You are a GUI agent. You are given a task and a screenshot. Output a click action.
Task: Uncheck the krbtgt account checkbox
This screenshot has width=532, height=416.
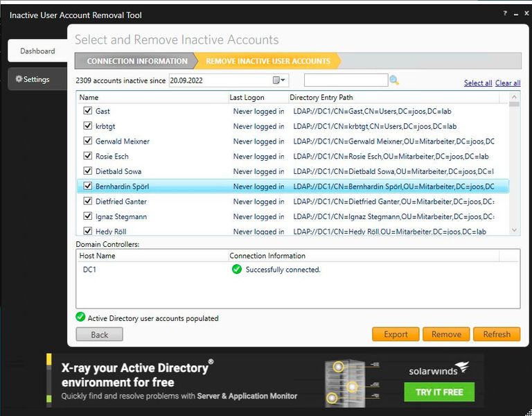87,125
